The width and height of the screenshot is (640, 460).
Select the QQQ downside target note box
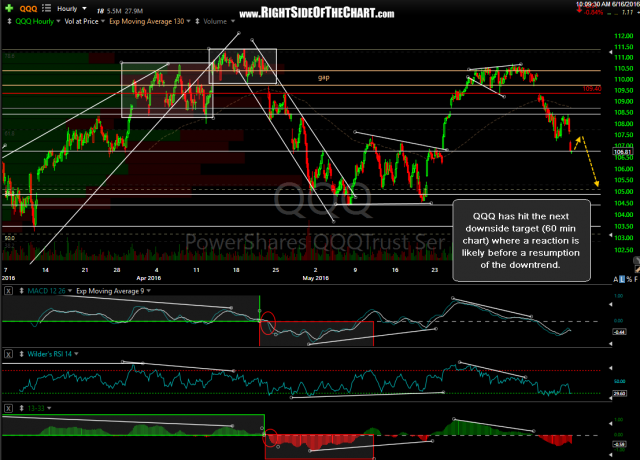[521, 240]
